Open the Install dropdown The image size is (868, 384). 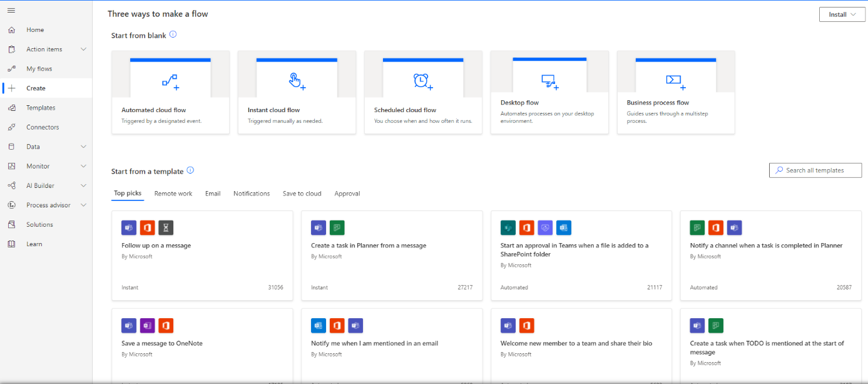[x=842, y=14]
